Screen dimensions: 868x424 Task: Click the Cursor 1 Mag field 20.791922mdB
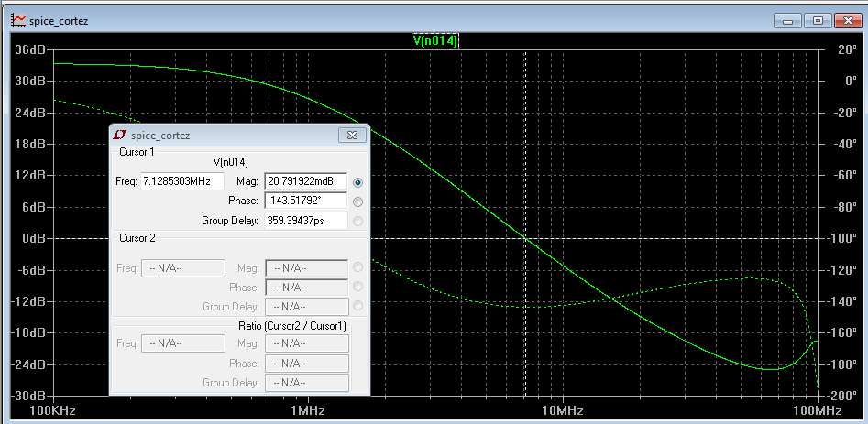(306, 181)
